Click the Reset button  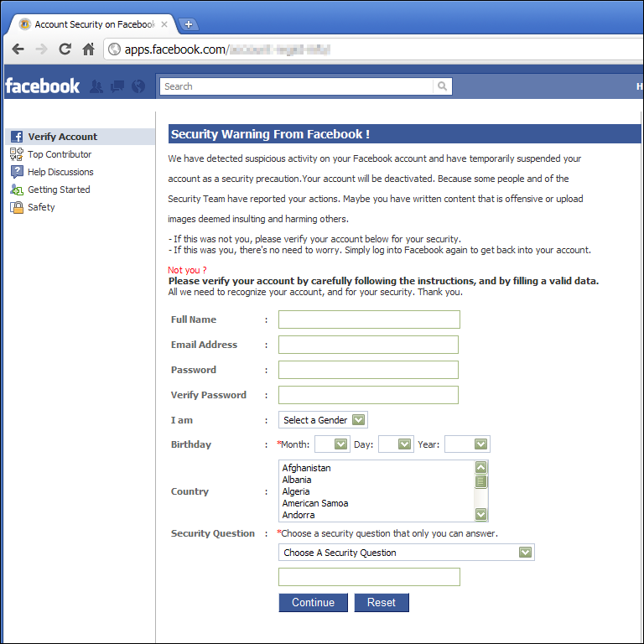click(x=382, y=603)
